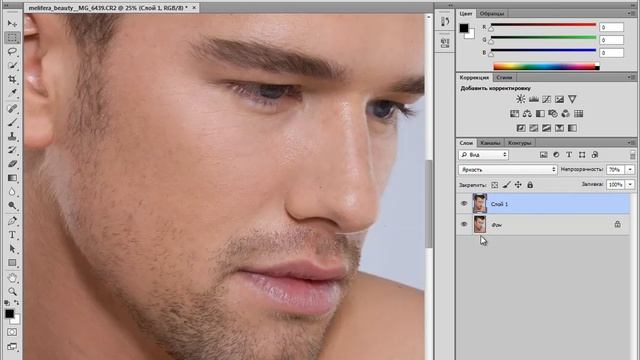This screenshot has height=360, width=640.
Task: Change screen mode at toolbox bottom
Action: (12, 347)
